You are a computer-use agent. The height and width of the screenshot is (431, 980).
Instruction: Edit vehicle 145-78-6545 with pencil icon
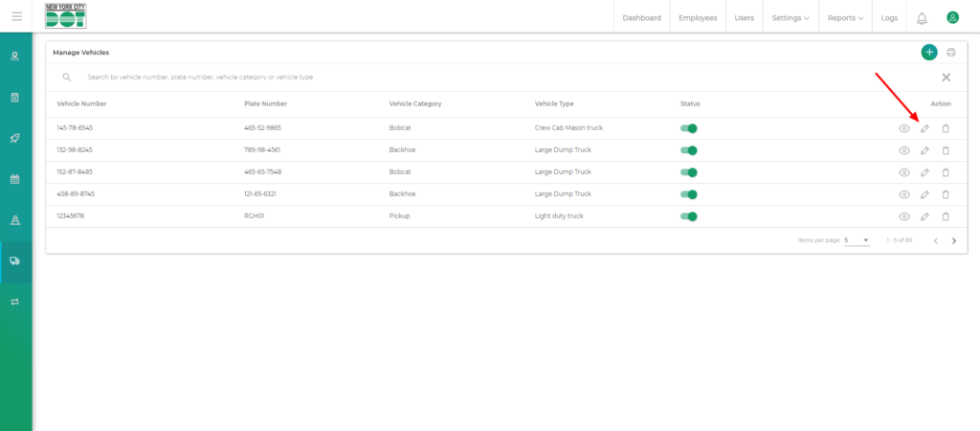click(924, 128)
